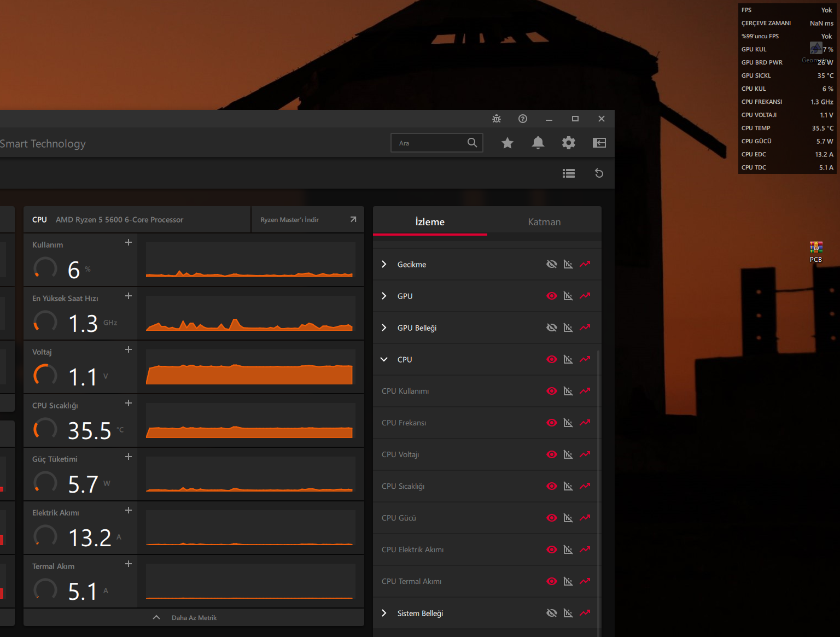Click the Kullanım usage graph
This screenshot has height=637, width=840.
click(249, 260)
